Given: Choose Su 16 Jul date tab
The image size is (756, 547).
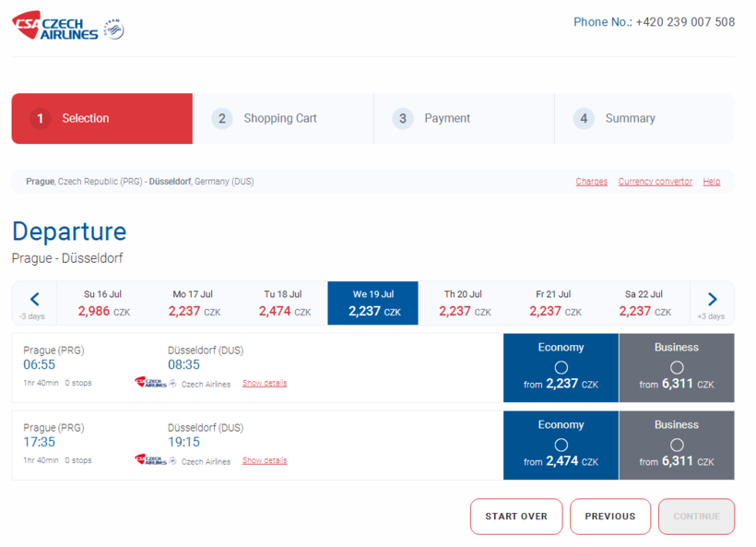Looking at the screenshot, I should pyautogui.click(x=103, y=303).
